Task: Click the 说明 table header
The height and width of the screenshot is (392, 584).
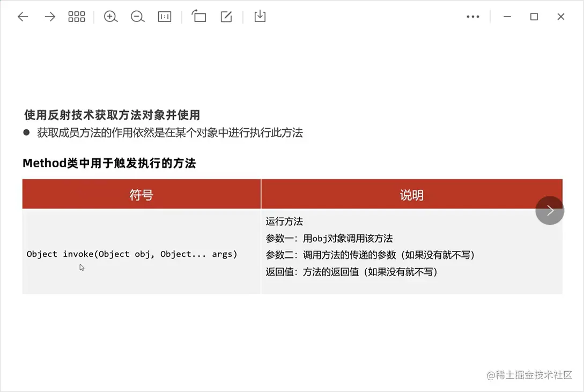Action: [412, 194]
